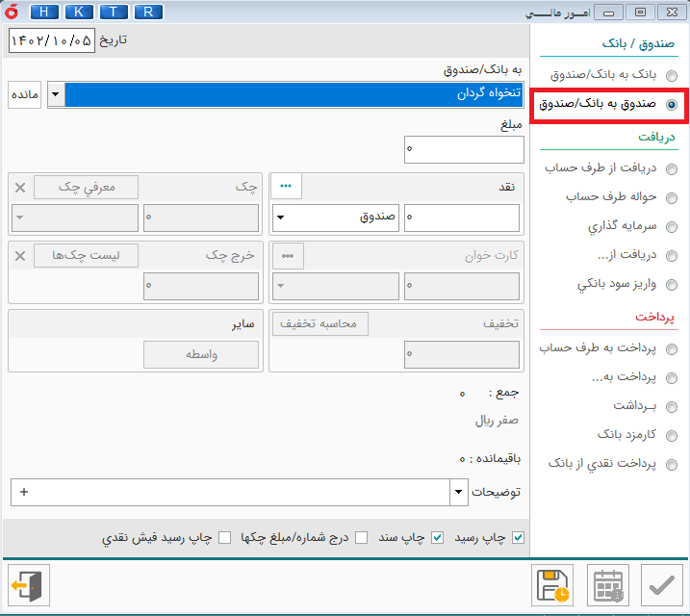The image size is (690, 616).
Task: Uncheck the چاپ رسيد checkbox
Action: pyautogui.click(x=519, y=537)
